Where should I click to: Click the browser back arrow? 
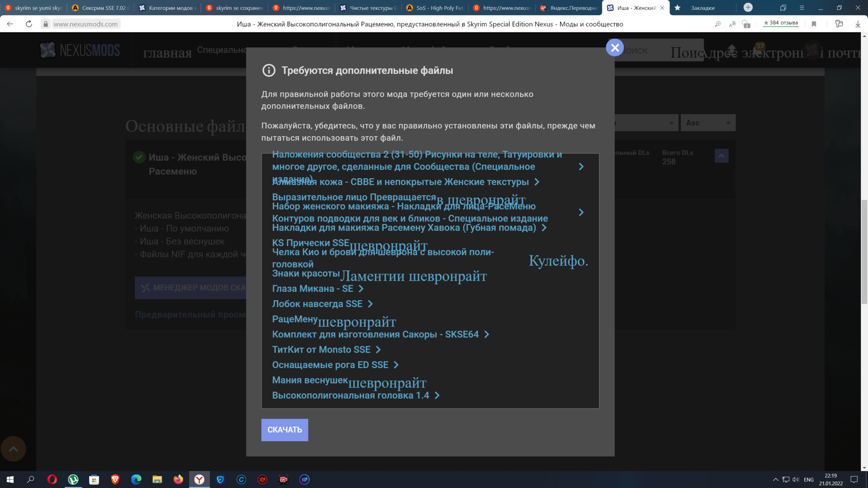pos(10,24)
